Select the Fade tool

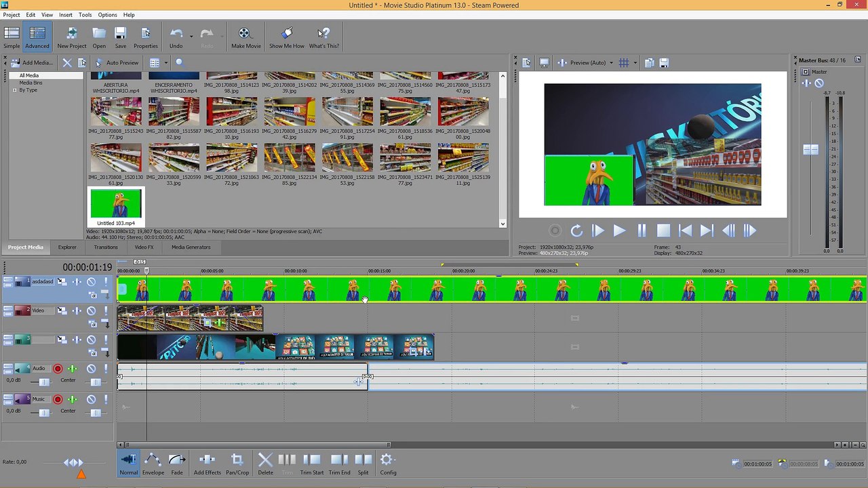[177, 464]
